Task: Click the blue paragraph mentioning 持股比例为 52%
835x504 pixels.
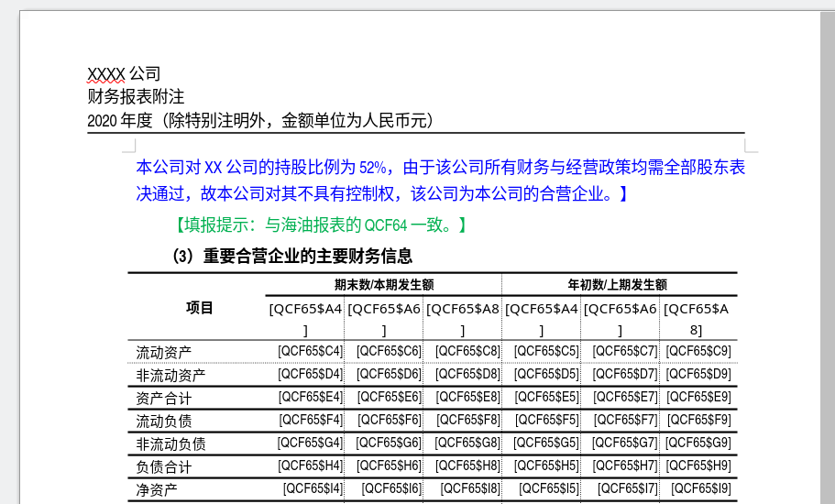Action: tap(440, 181)
